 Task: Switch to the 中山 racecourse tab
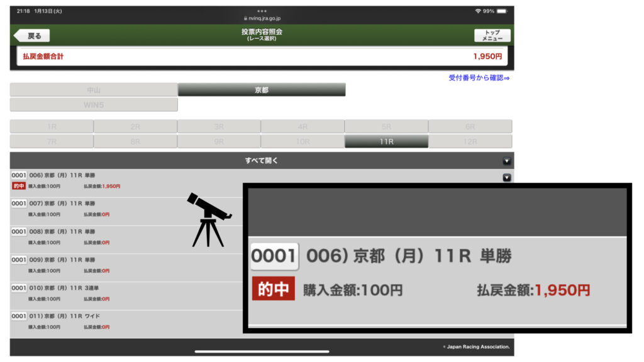tap(94, 90)
